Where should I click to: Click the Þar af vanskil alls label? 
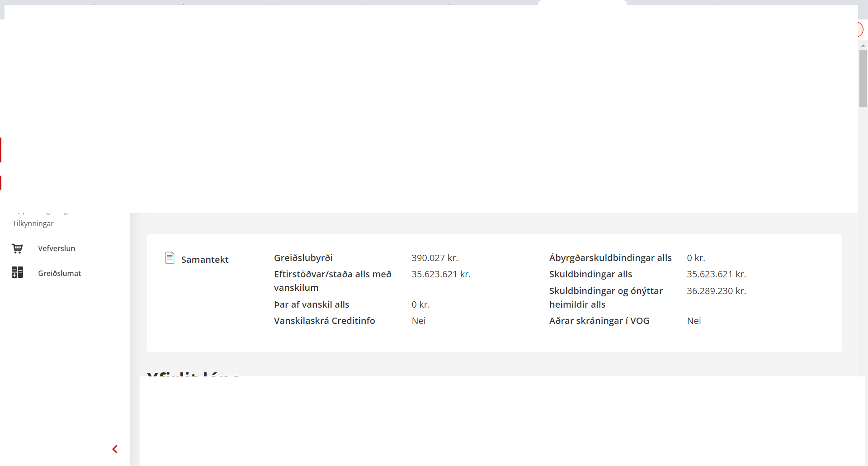[311, 304]
